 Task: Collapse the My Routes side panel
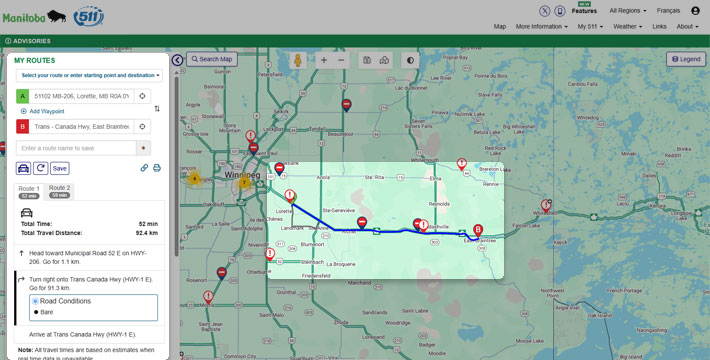click(178, 60)
